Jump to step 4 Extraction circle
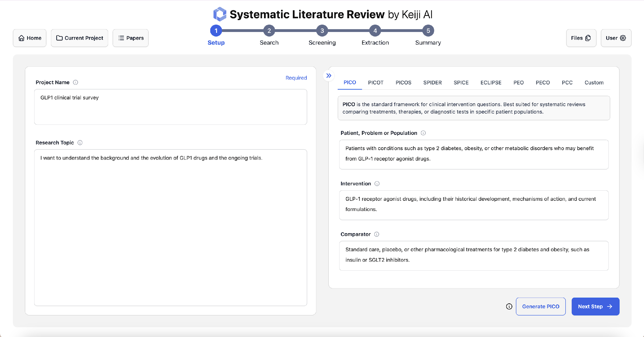This screenshot has width=644, height=337. pos(375,31)
